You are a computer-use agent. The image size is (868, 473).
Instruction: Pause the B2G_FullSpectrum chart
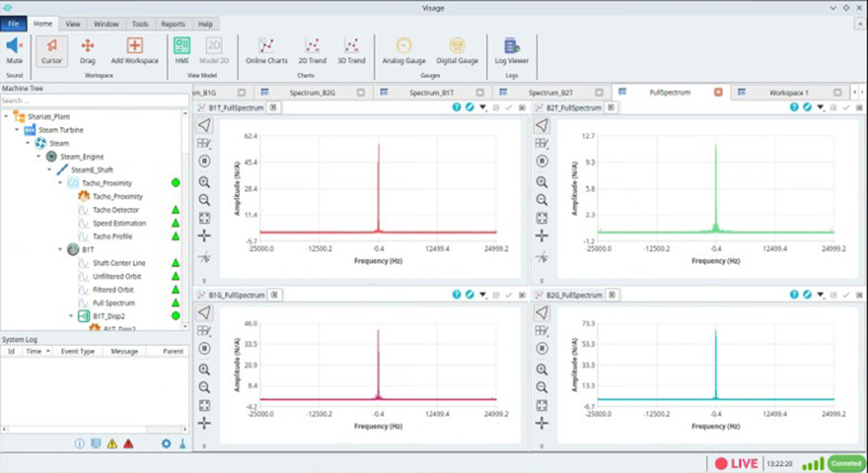(542, 348)
